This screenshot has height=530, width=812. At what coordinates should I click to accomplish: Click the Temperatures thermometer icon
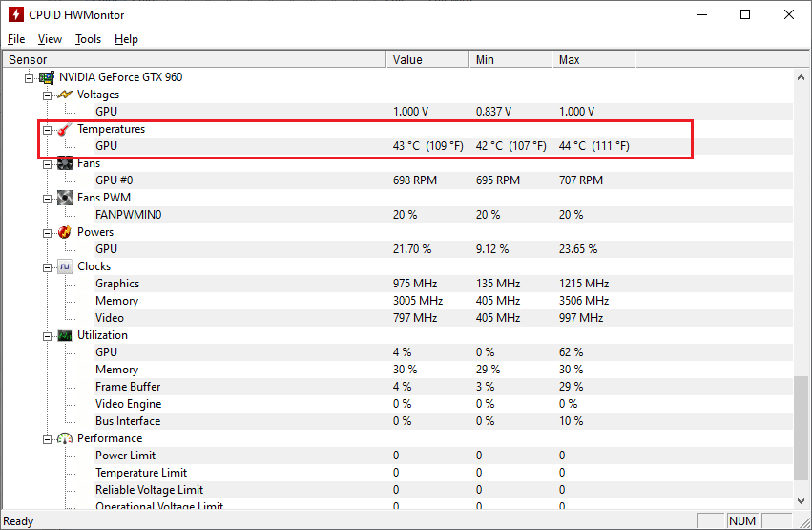tap(65, 129)
